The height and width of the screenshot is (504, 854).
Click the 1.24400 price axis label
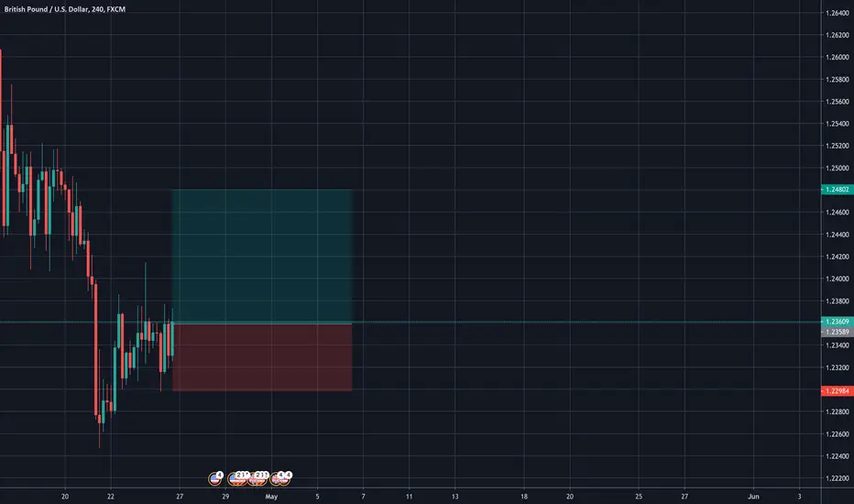click(838, 235)
